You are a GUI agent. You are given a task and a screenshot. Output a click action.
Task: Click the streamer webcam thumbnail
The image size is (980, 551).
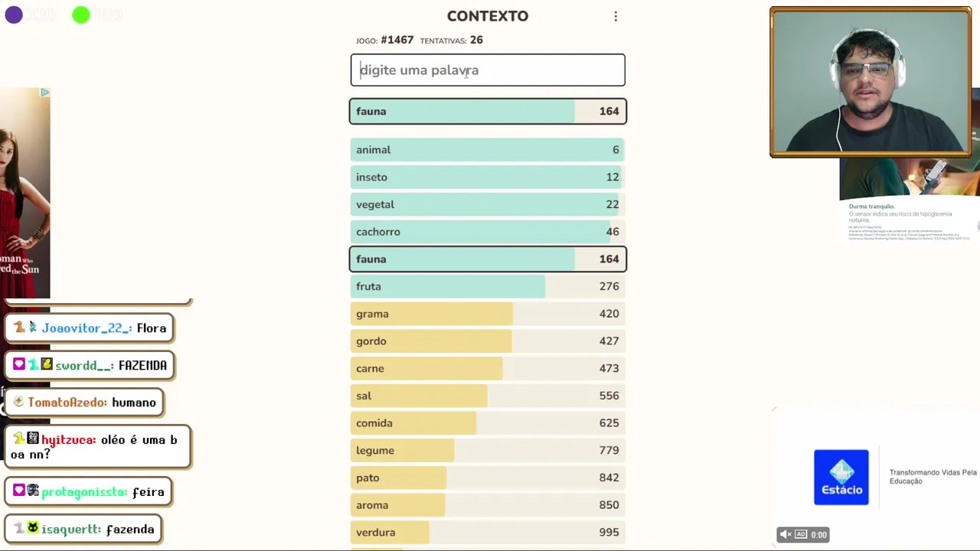point(871,83)
